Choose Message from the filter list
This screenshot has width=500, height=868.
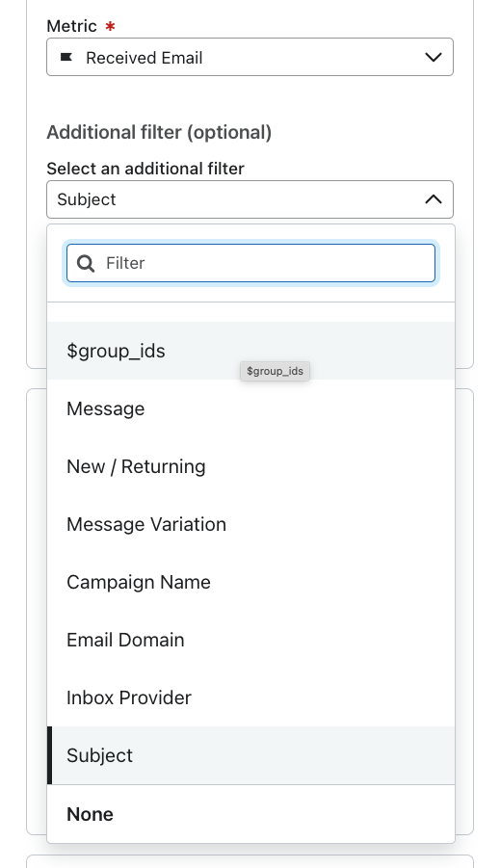tap(250, 408)
